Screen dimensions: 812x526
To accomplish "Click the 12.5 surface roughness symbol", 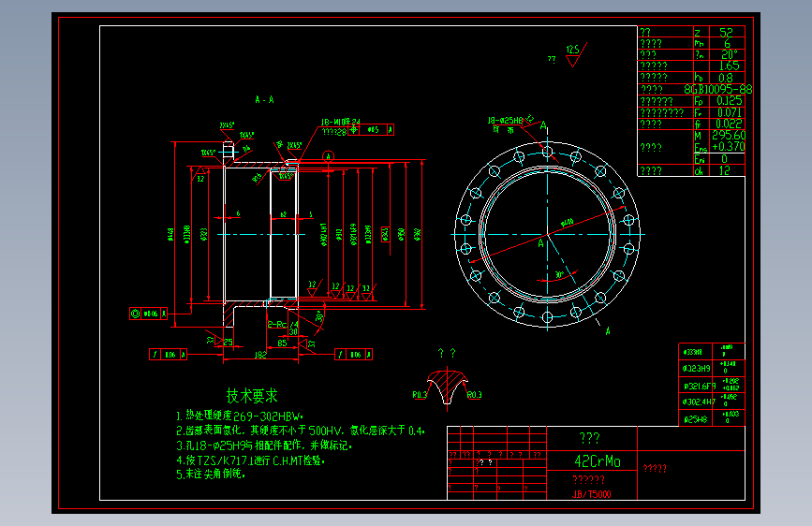I will [575, 55].
